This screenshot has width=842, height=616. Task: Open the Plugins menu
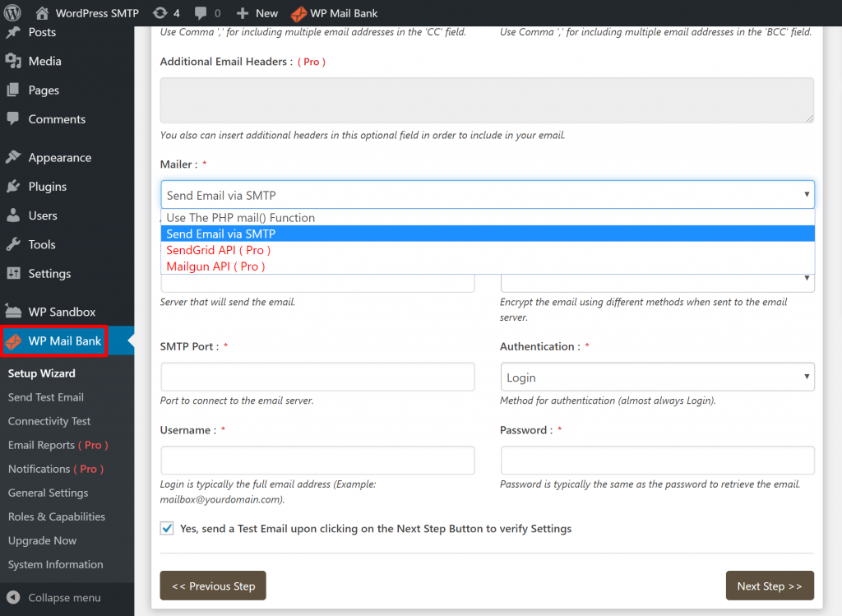(47, 187)
